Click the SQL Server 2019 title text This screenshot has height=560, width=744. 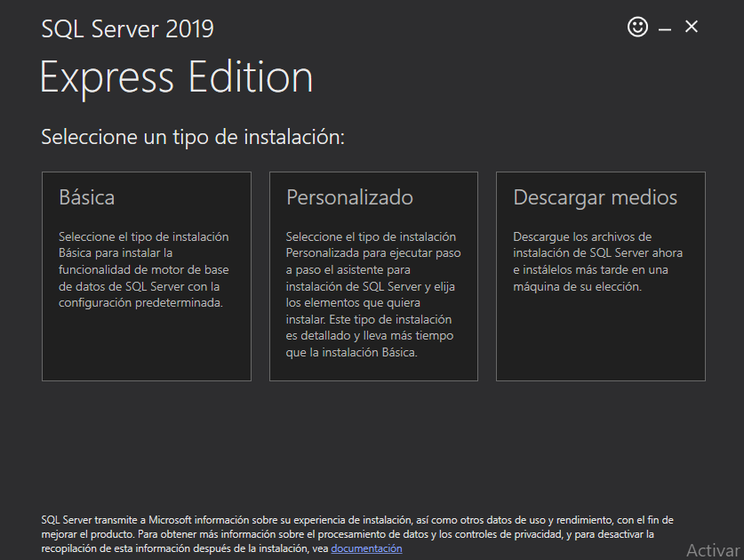pyautogui.click(x=126, y=28)
